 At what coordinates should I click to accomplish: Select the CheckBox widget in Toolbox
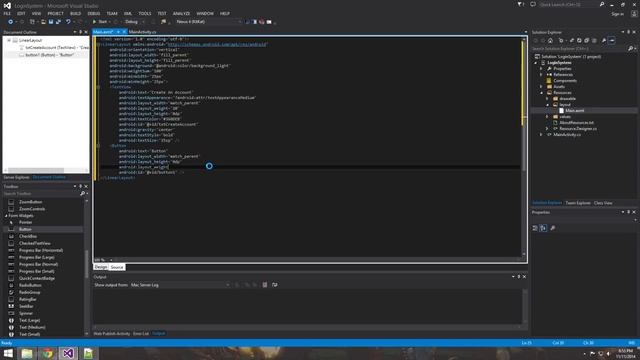[x=28, y=236]
